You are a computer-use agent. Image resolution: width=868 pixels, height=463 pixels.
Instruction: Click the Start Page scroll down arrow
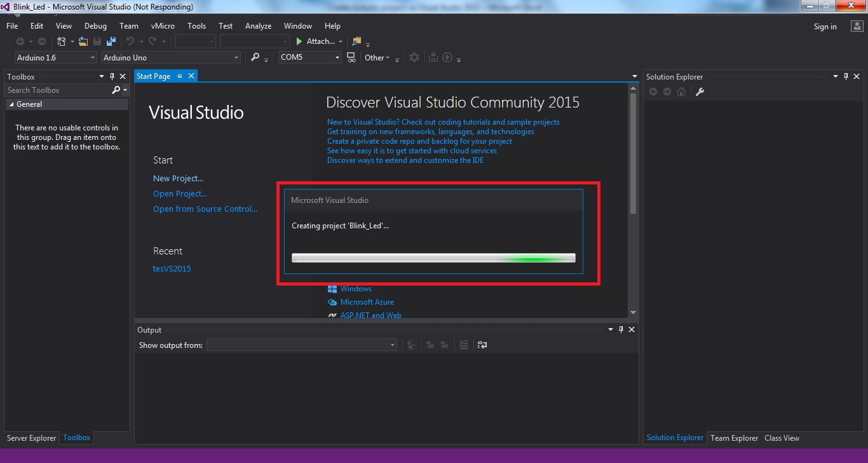tap(633, 312)
